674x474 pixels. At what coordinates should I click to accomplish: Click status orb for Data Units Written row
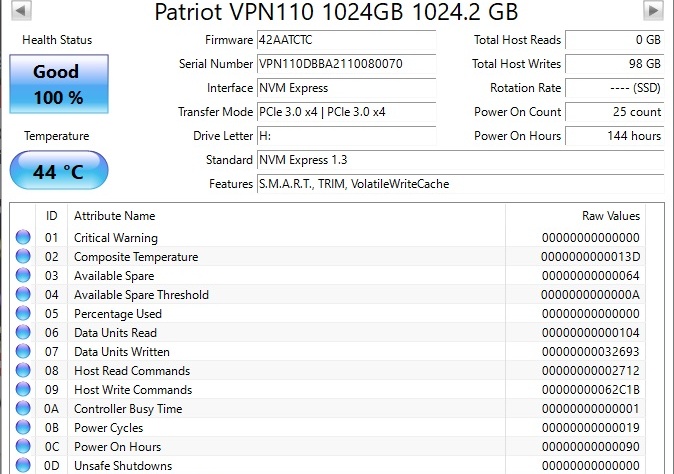(23, 351)
